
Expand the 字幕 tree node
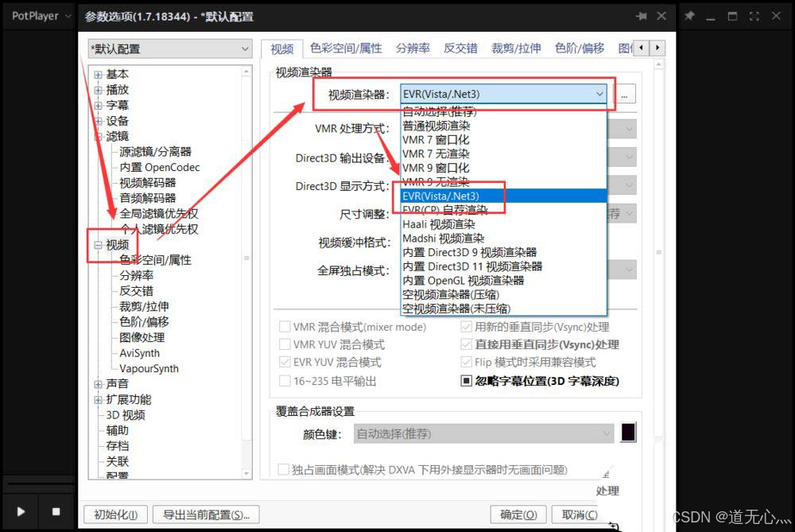point(98,106)
